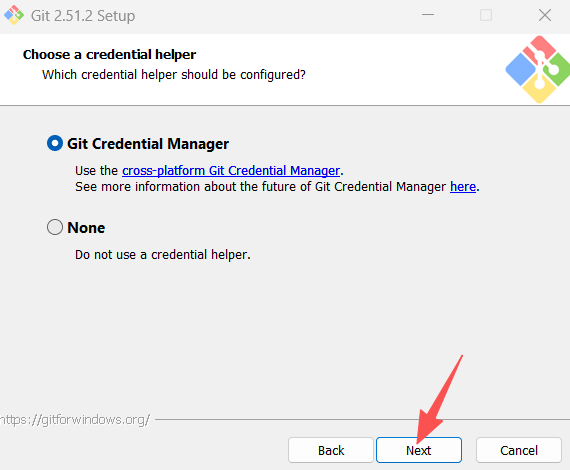The width and height of the screenshot is (570, 470).
Task: Click the large Git logo in the header
Action: (538, 69)
